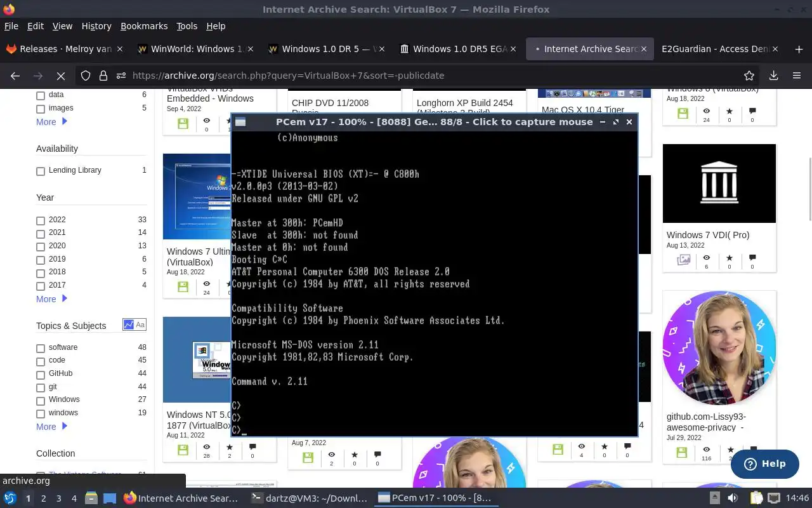
Task: Click image media icon on Windows 7 VDI( Pro) card
Action: pyautogui.click(x=683, y=260)
